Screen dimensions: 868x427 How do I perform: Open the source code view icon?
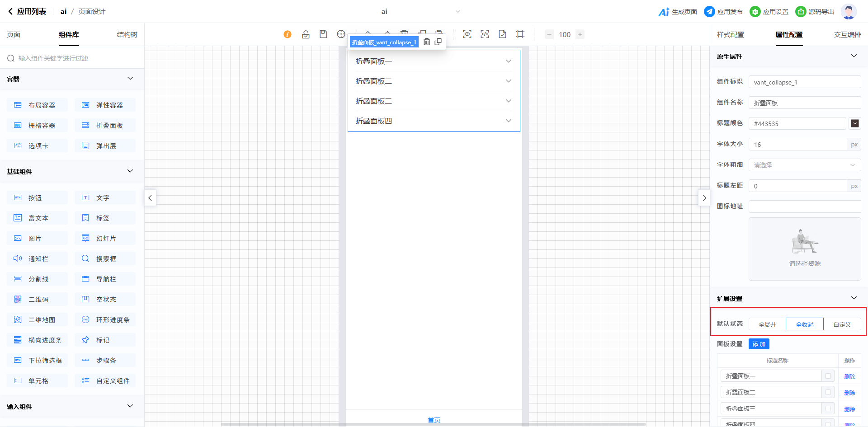(485, 34)
